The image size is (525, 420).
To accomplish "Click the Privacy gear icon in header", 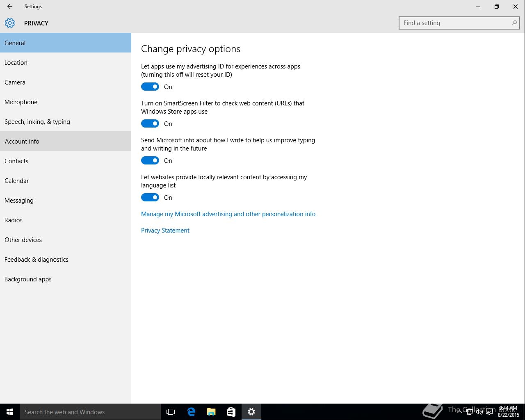I will pos(10,23).
